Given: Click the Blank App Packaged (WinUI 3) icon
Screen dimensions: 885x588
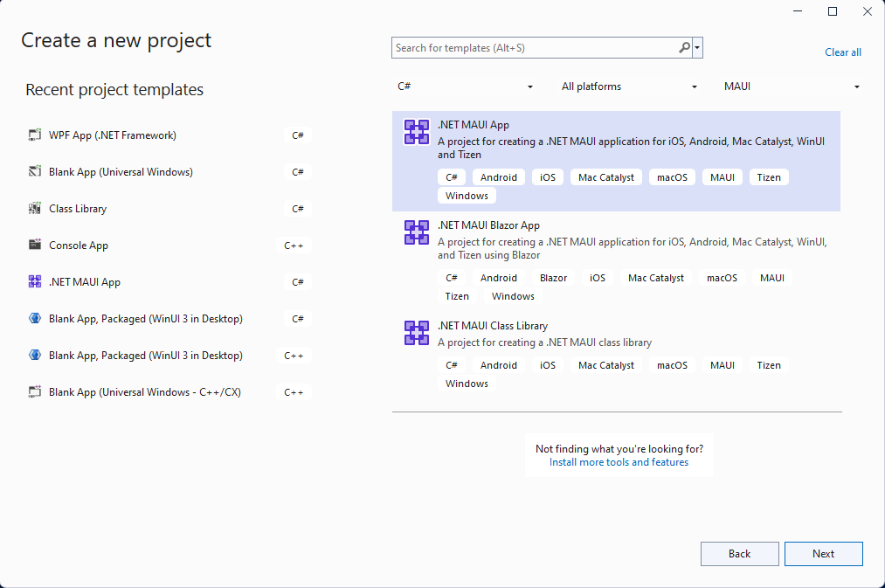Looking at the screenshot, I should [35, 318].
